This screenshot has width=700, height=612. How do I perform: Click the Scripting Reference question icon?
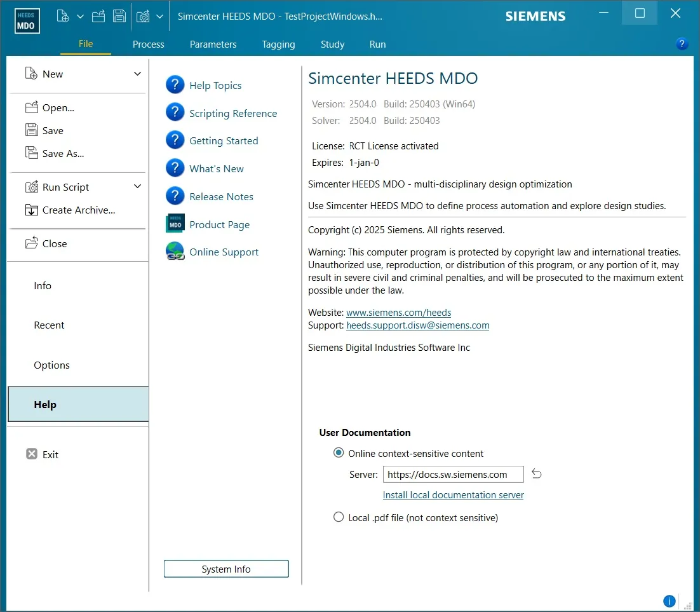pyautogui.click(x=175, y=112)
